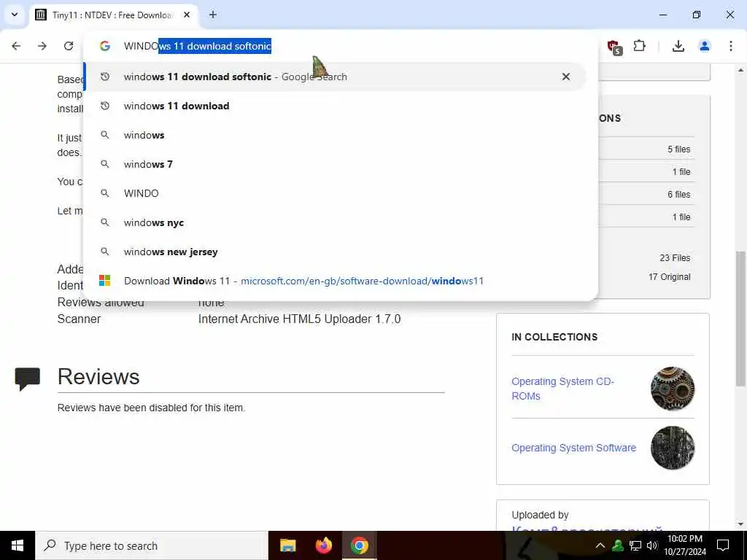This screenshot has height=560, width=747.
Task: Click 'Internet Archive HTML5 Uploader 1.7.0' text
Action: 299,319
